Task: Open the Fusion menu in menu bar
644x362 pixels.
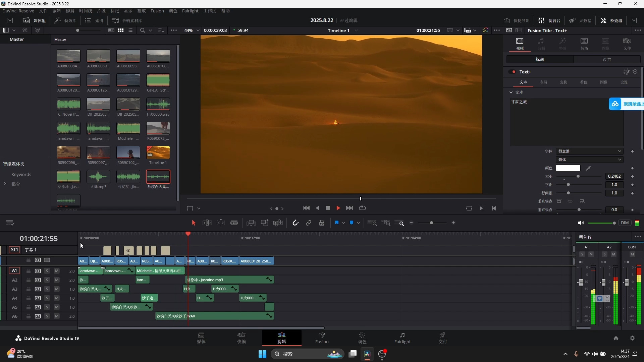Action: (157, 11)
